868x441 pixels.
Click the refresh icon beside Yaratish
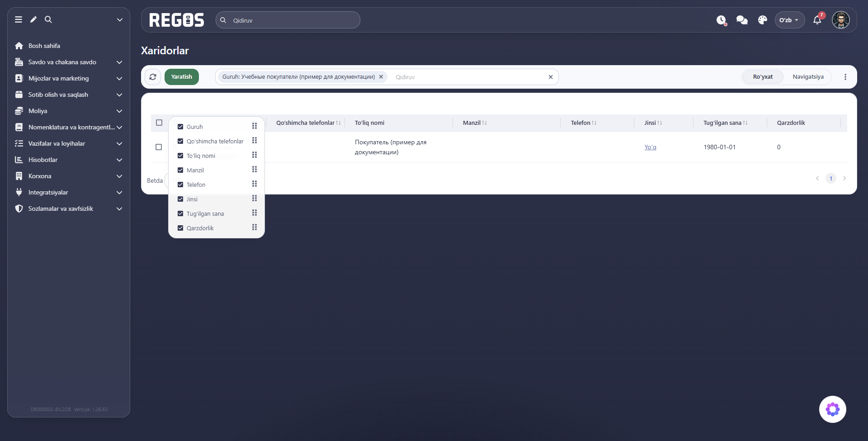click(x=153, y=77)
